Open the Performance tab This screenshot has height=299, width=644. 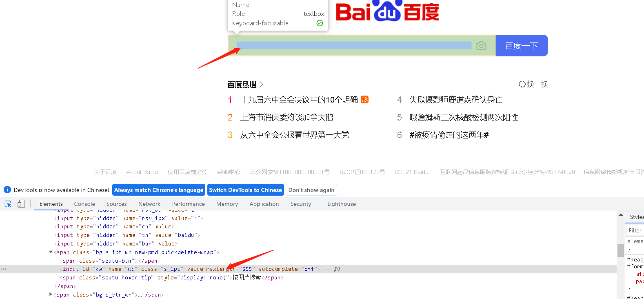tap(189, 204)
